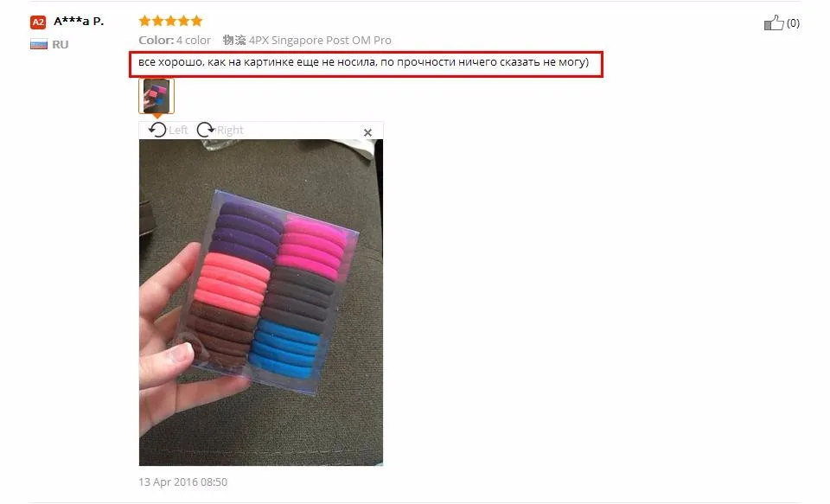Click the RU country label
Viewport: 830px width, 504px height.
click(x=61, y=44)
